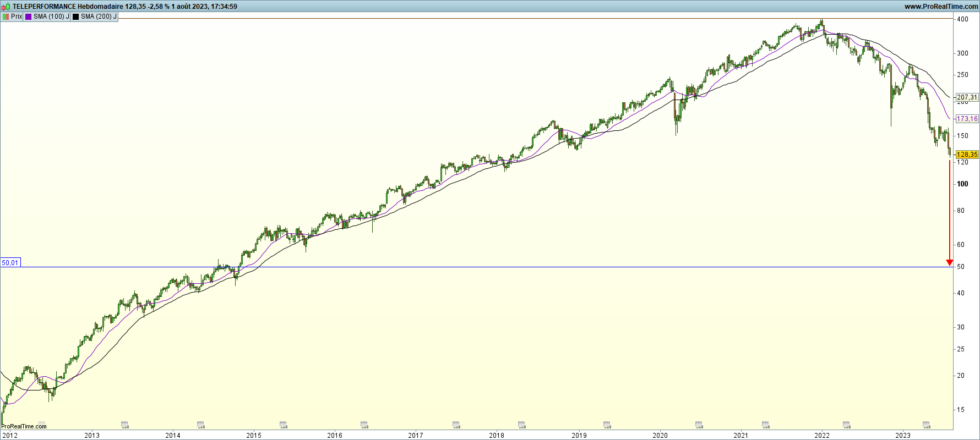Click the 2023 time axis label
980x440 pixels.
coord(903,436)
